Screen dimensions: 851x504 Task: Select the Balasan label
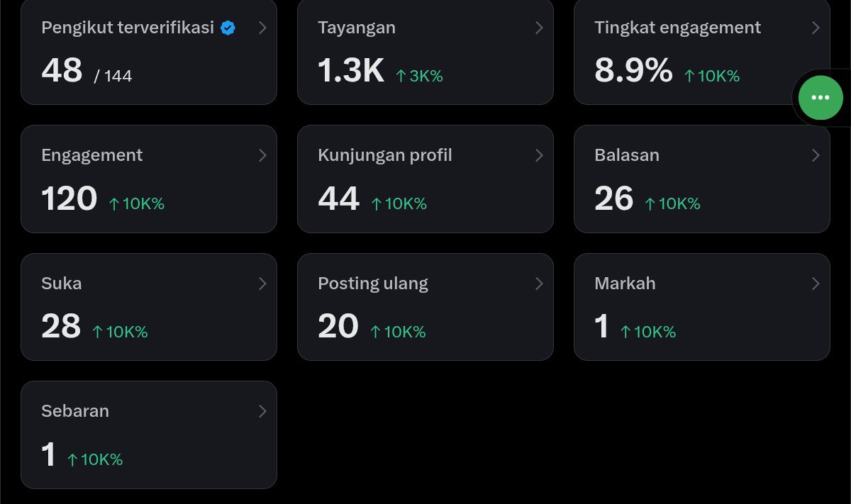pyautogui.click(x=627, y=155)
